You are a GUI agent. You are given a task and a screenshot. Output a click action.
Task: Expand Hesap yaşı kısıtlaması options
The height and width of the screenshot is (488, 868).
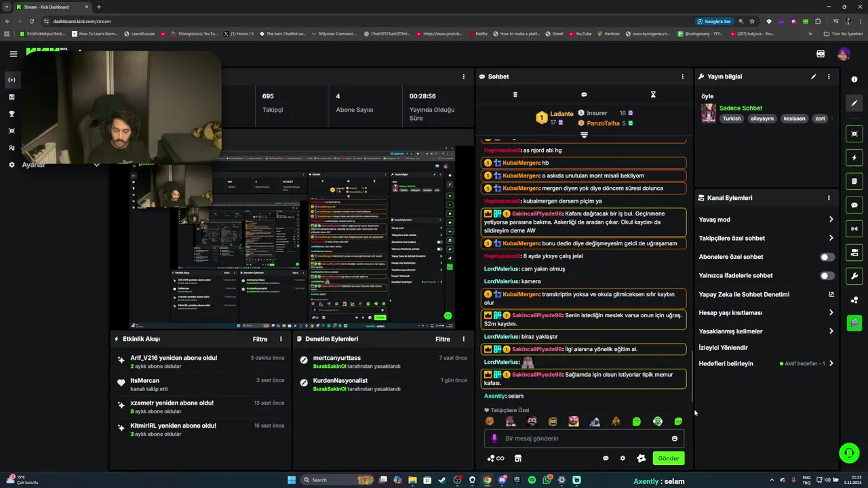point(831,312)
